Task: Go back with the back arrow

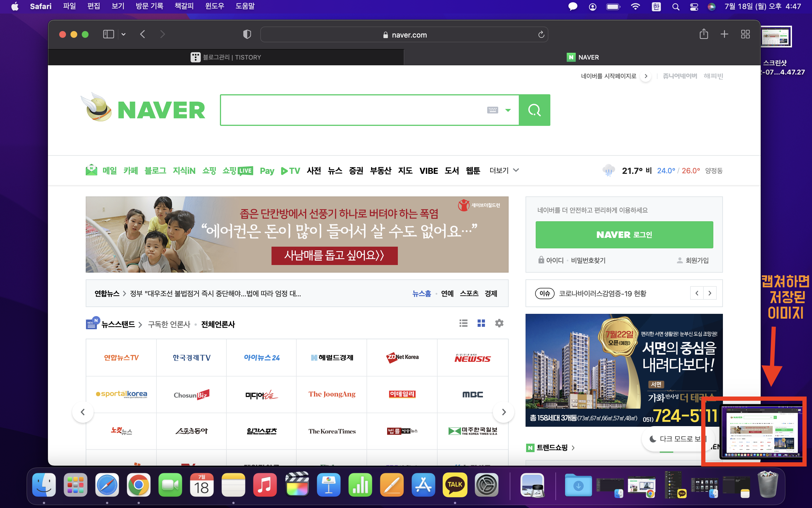Action: pos(143,34)
